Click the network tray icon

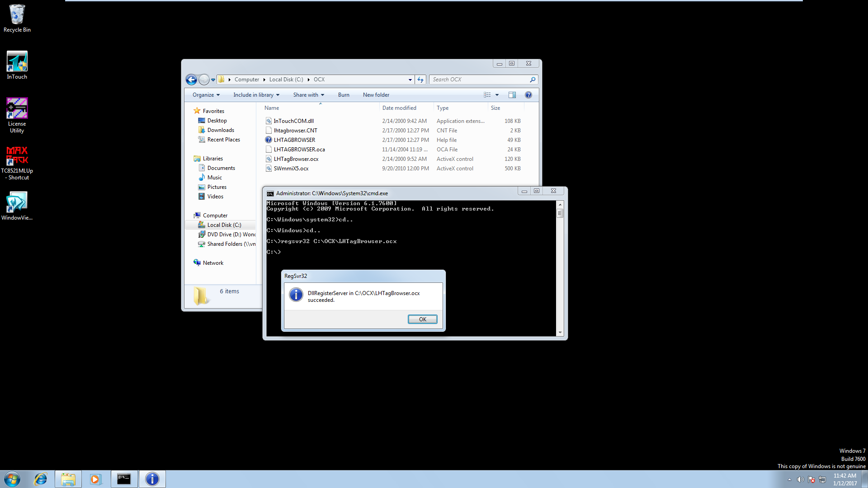822,480
